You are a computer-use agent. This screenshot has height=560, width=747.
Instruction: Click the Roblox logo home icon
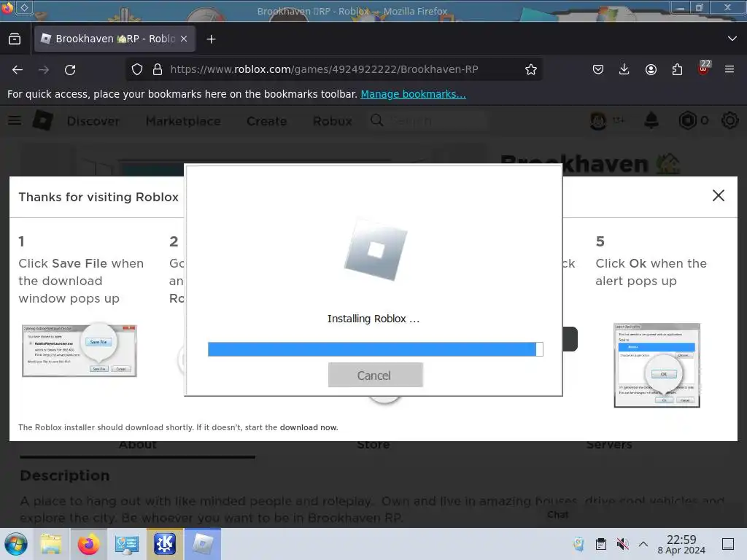(x=43, y=120)
